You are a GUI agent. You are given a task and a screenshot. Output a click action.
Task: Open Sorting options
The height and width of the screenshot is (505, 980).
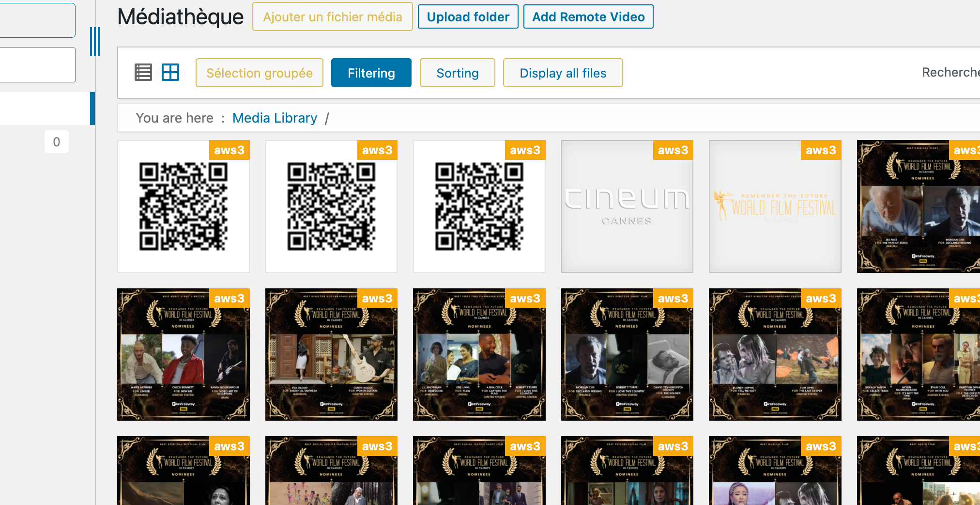[x=458, y=73]
